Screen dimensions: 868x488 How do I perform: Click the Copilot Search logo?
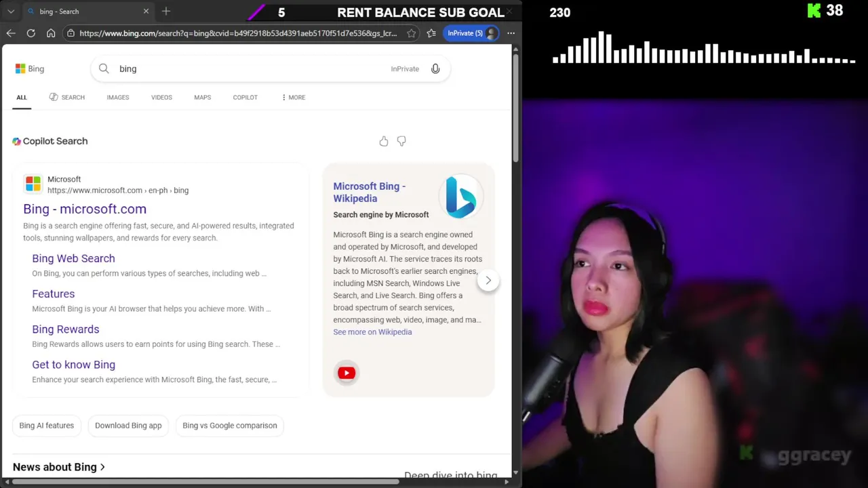coord(50,141)
